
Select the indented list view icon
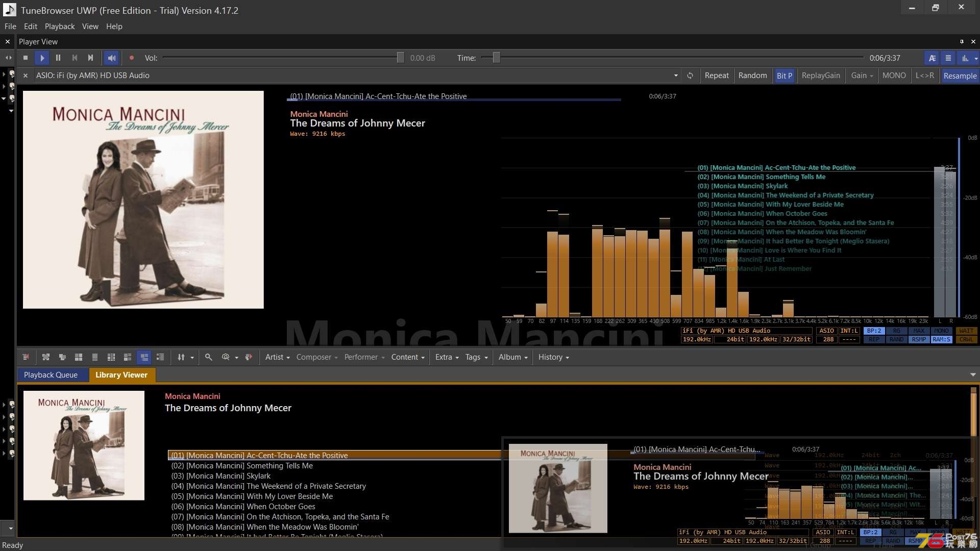click(x=160, y=357)
